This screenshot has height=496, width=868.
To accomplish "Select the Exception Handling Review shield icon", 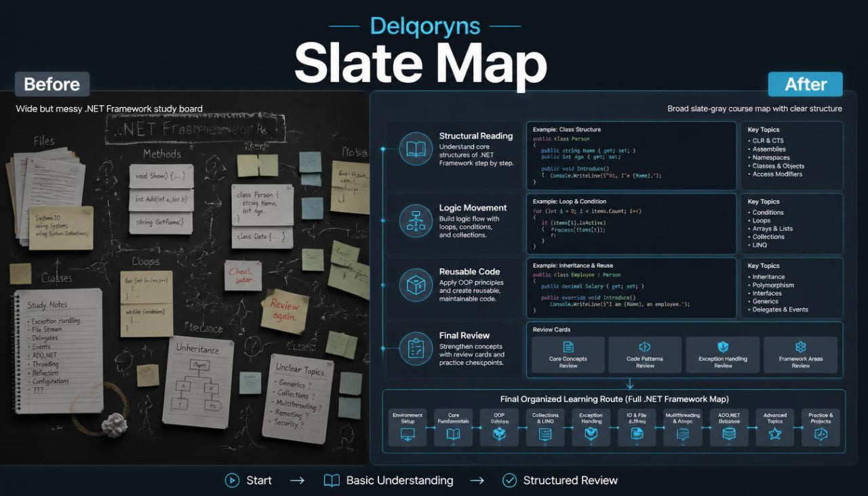I will point(723,347).
